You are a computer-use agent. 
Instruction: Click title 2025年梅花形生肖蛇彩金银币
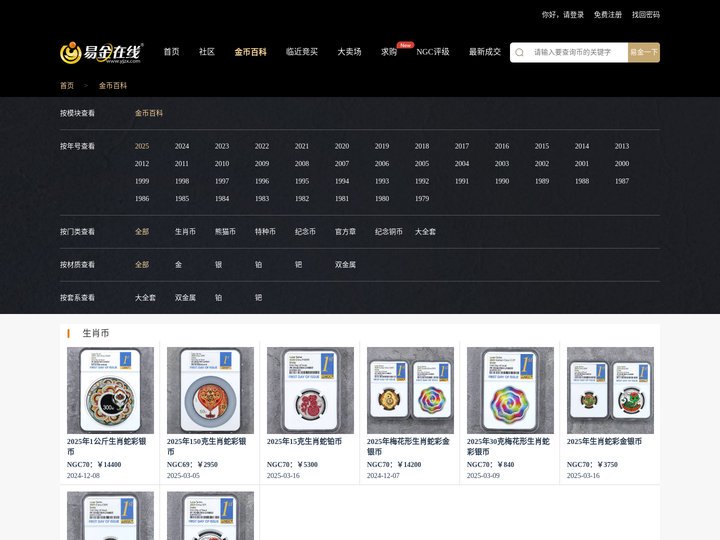click(x=408, y=446)
